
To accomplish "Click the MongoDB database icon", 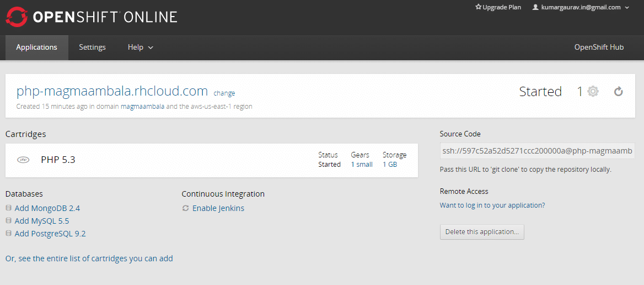I will pos(9,208).
